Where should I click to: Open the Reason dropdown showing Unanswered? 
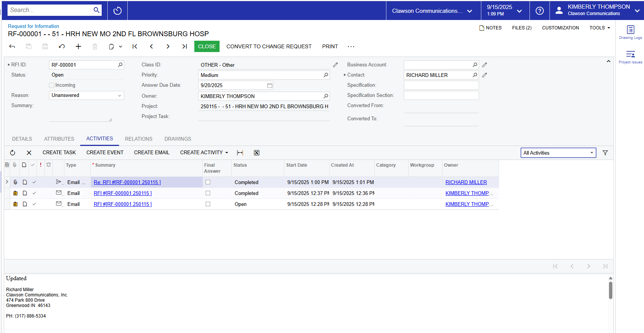[86, 95]
